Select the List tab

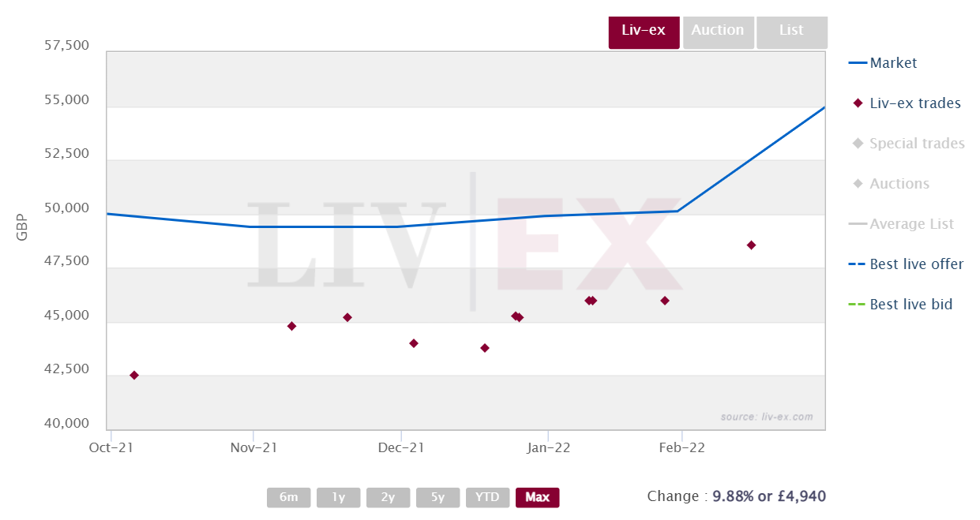tap(791, 32)
